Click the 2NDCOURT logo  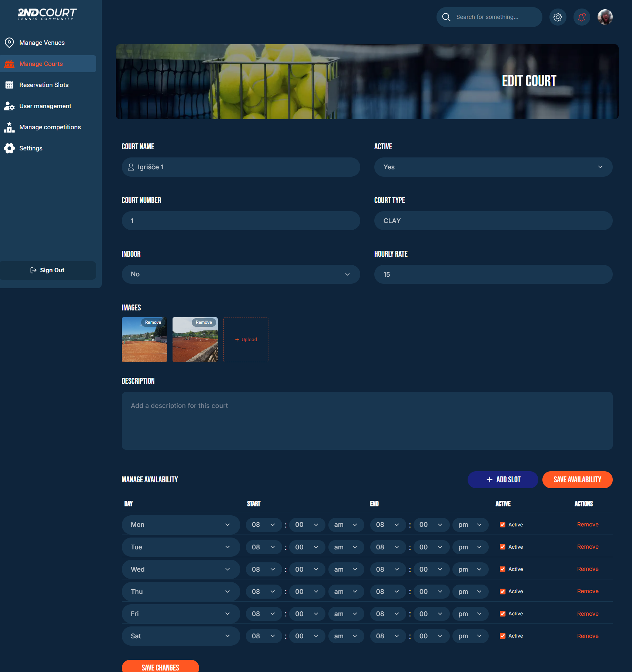[47, 14]
